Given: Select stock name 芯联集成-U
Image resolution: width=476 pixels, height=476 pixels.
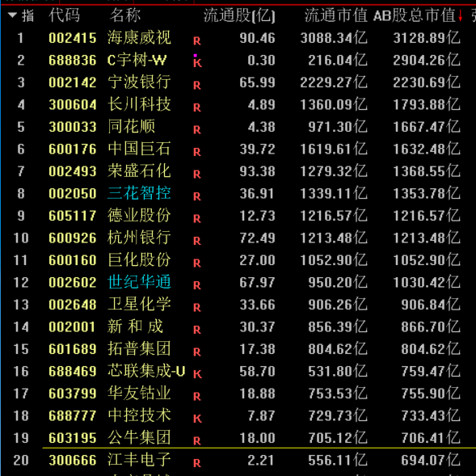Looking at the screenshot, I should pos(146,371).
